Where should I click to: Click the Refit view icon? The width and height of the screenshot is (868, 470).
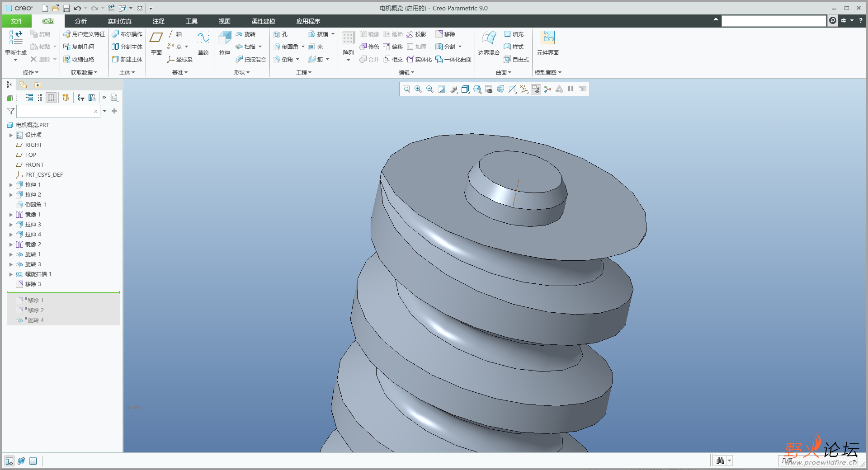click(x=406, y=89)
